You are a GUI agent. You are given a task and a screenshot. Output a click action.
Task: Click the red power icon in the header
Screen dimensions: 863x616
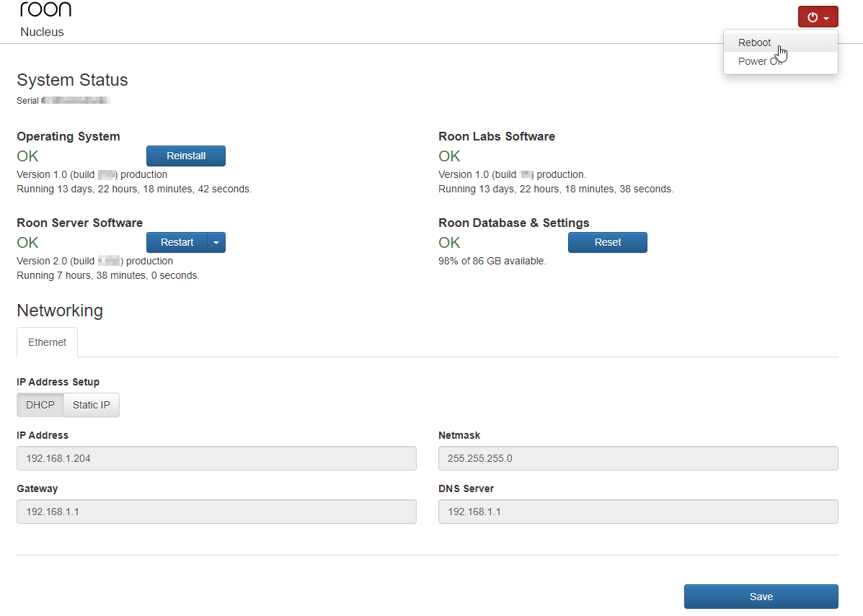click(813, 16)
